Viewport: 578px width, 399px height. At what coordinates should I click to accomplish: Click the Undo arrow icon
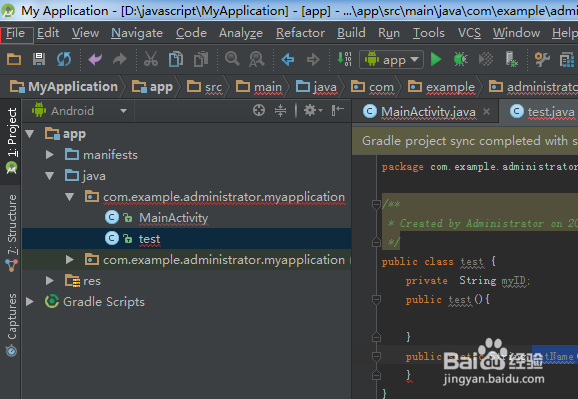click(95, 59)
